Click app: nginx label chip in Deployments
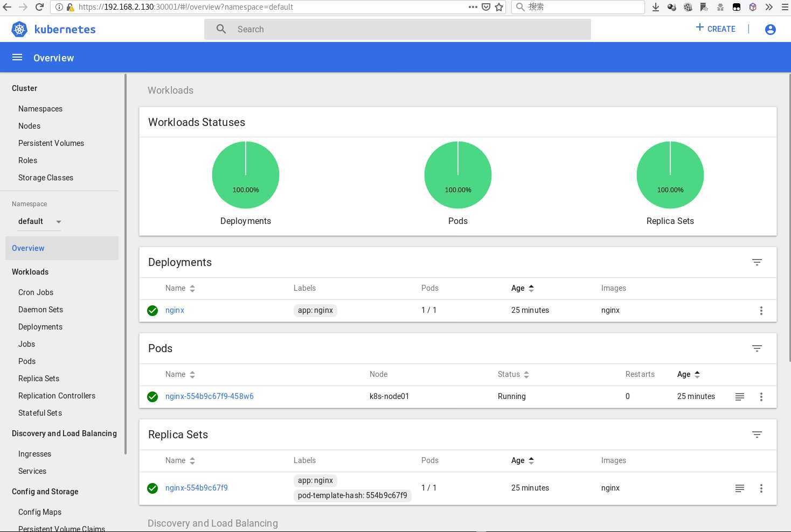The height and width of the screenshot is (532, 791). tap(315, 310)
